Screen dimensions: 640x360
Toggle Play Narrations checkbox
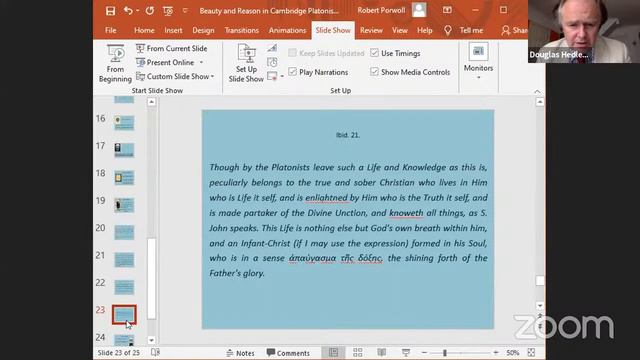pos(292,71)
